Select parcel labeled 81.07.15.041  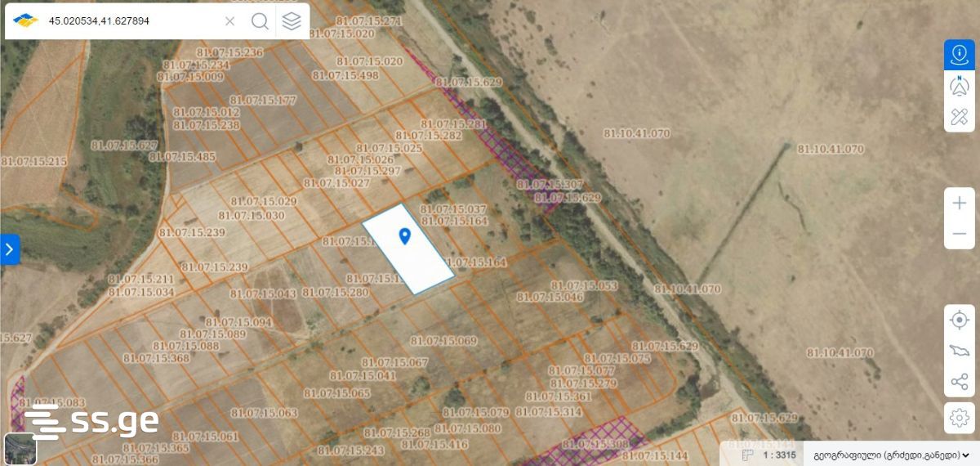coord(363,376)
